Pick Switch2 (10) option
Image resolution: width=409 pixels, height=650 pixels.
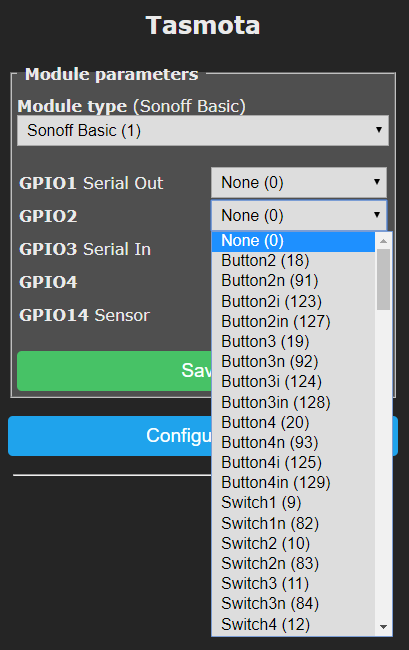[293, 543]
